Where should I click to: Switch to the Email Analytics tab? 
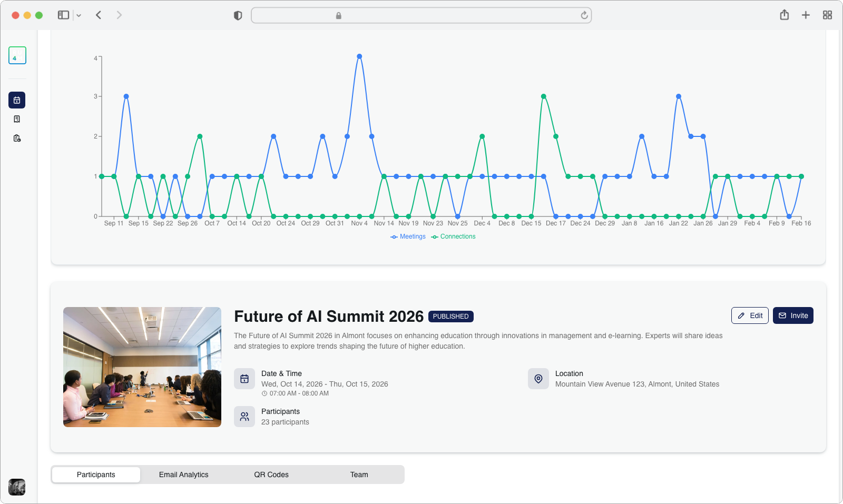click(x=183, y=475)
